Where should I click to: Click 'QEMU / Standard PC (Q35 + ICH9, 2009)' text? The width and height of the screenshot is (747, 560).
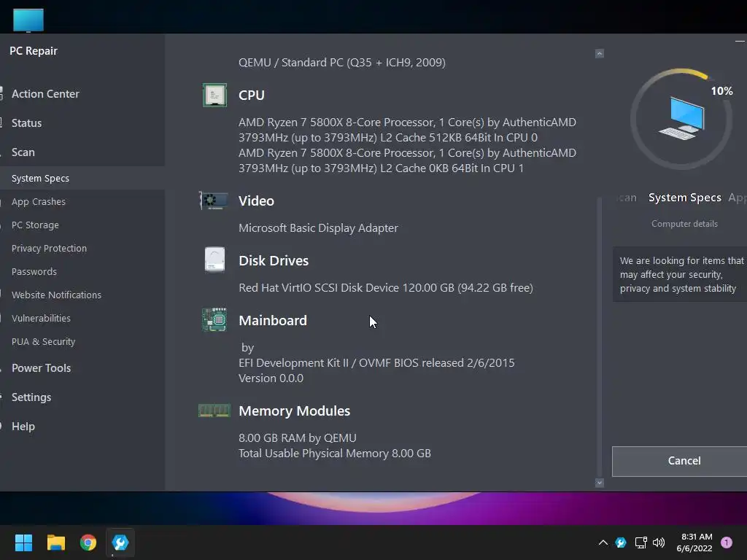342,63
